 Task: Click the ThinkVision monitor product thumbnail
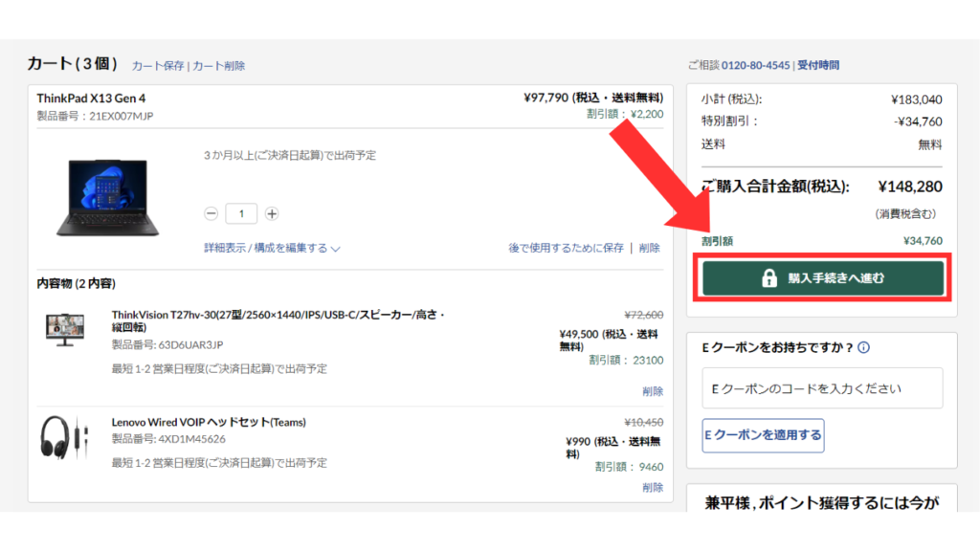(65, 329)
